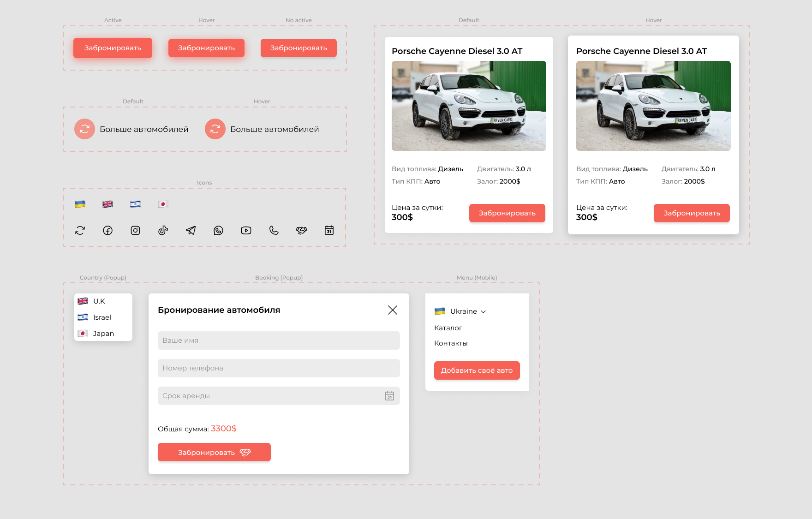Click the Instagram icon
This screenshot has height=519, width=812.
[x=135, y=230]
